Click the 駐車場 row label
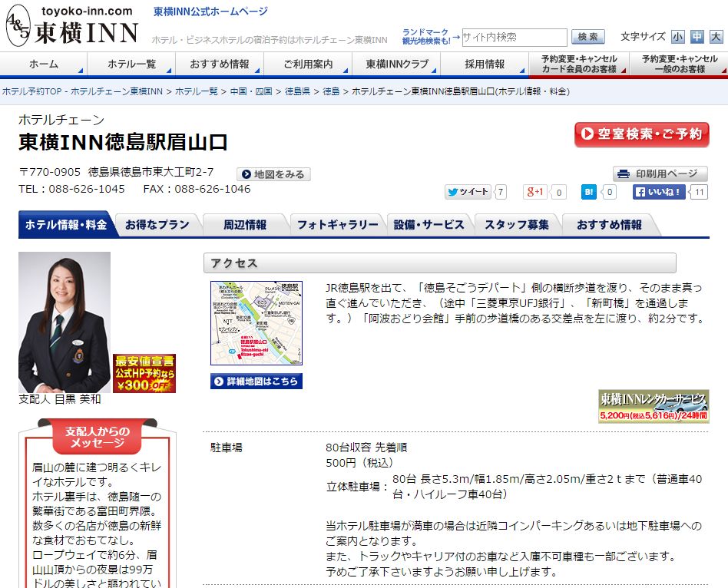The height and width of the screenshot is (588, 728). pos(226,448)
